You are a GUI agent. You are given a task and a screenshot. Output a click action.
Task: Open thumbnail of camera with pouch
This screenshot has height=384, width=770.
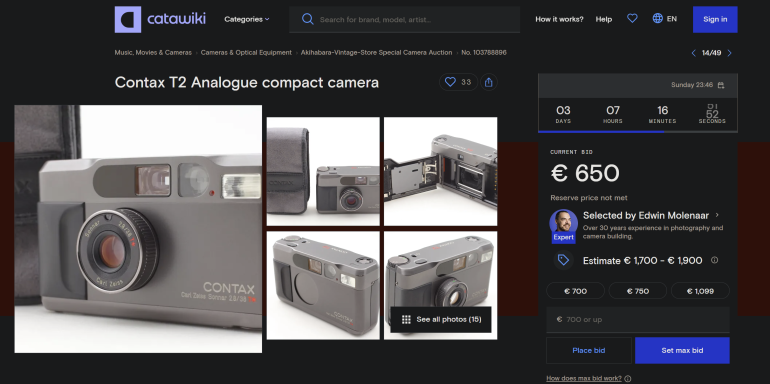coord(323,171)
